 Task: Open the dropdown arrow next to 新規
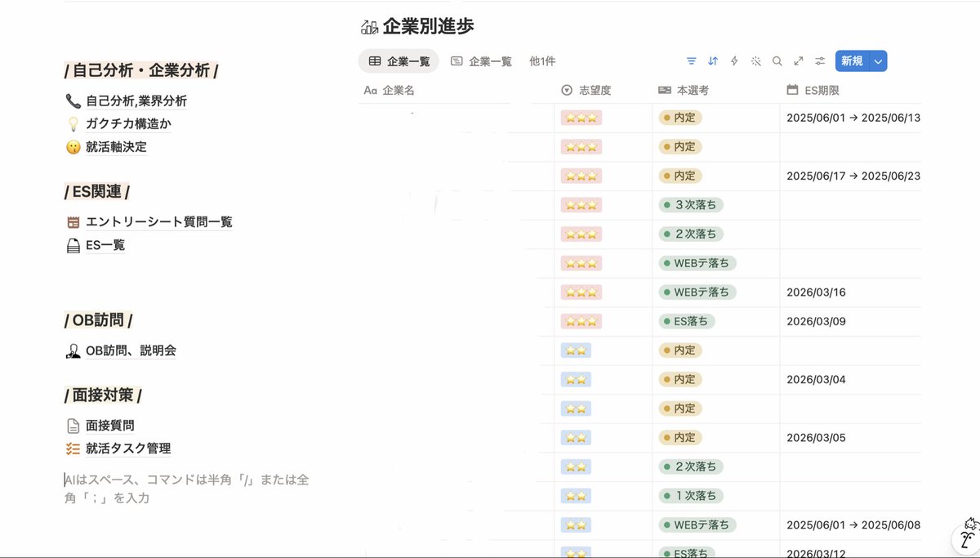click(x=878, y=61)
